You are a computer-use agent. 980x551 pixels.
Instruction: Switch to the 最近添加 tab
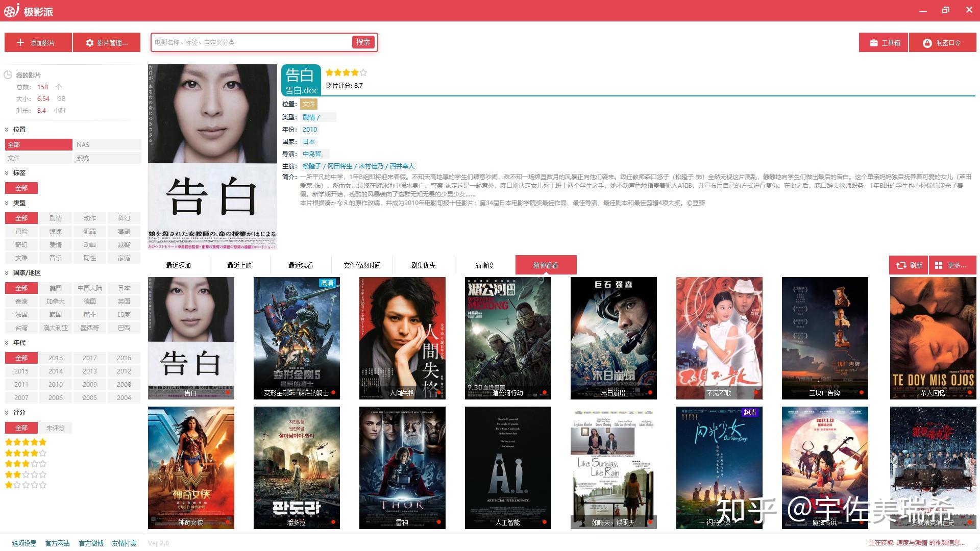(x=178, y=265)
